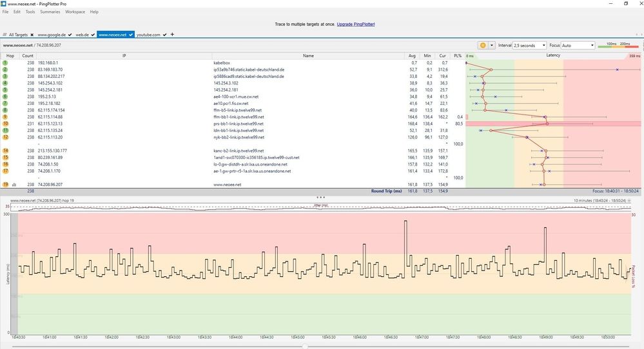644x349 pixels.
Task: Add a new target with the plus tab
Action: pos(172,34)
